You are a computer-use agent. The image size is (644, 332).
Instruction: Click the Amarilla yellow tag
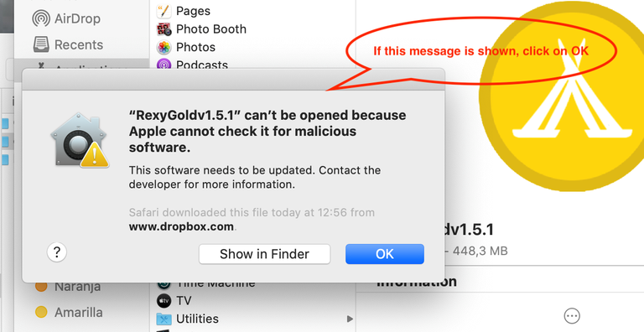69,312
